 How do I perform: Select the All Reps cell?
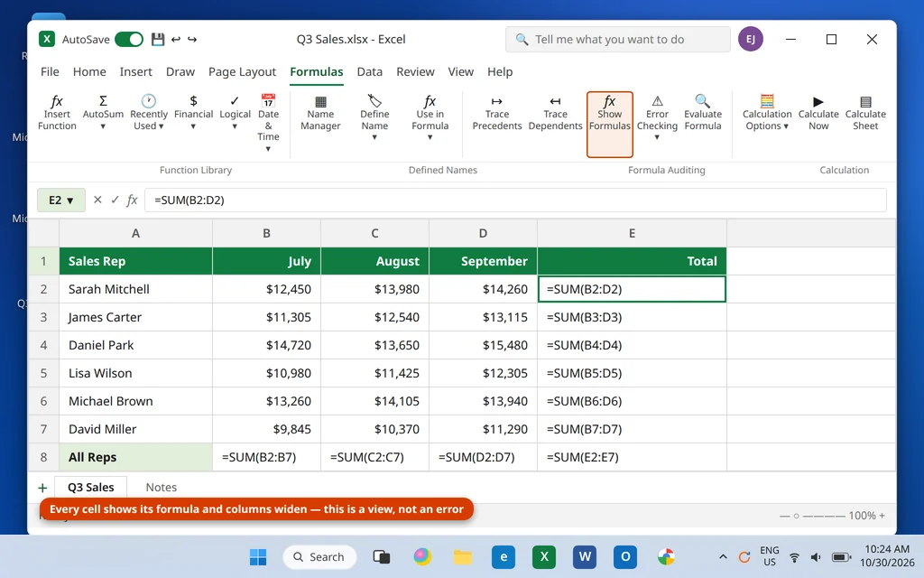(x=135, y=457)
